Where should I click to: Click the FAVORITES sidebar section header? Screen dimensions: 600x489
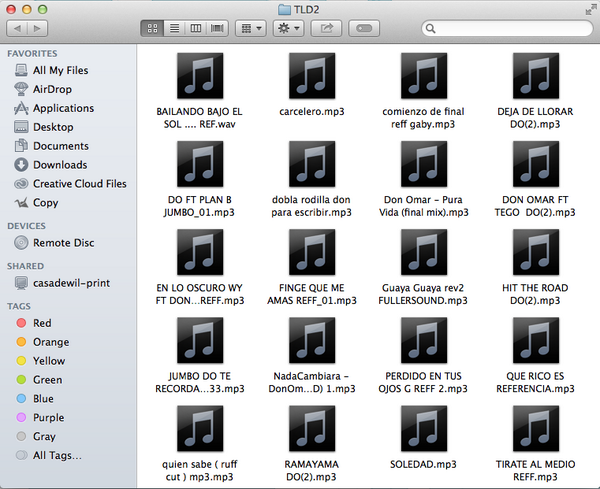tap(32, 54)
